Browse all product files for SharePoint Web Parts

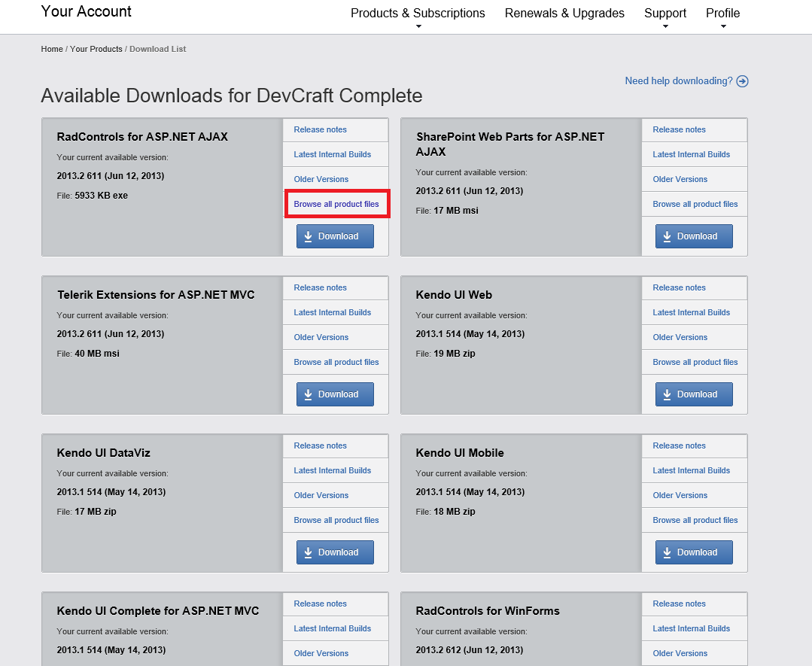click(x=695, y=205)
